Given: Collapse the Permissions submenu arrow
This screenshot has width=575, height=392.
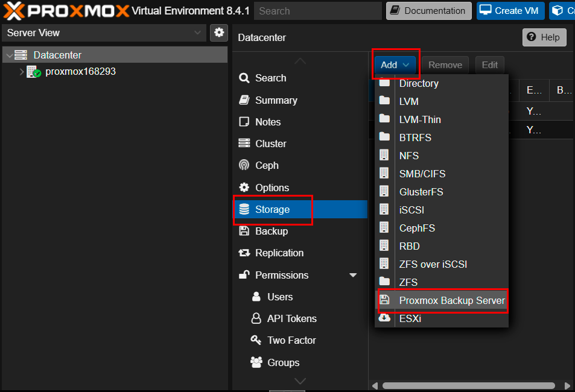Looking at the screenshot, I should (x=353, y=275).
